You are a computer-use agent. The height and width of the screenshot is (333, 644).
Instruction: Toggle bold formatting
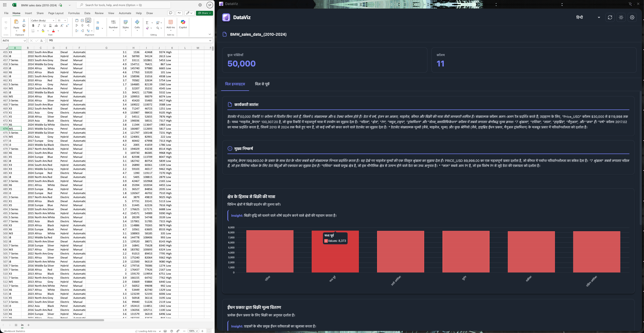point(33,25)
